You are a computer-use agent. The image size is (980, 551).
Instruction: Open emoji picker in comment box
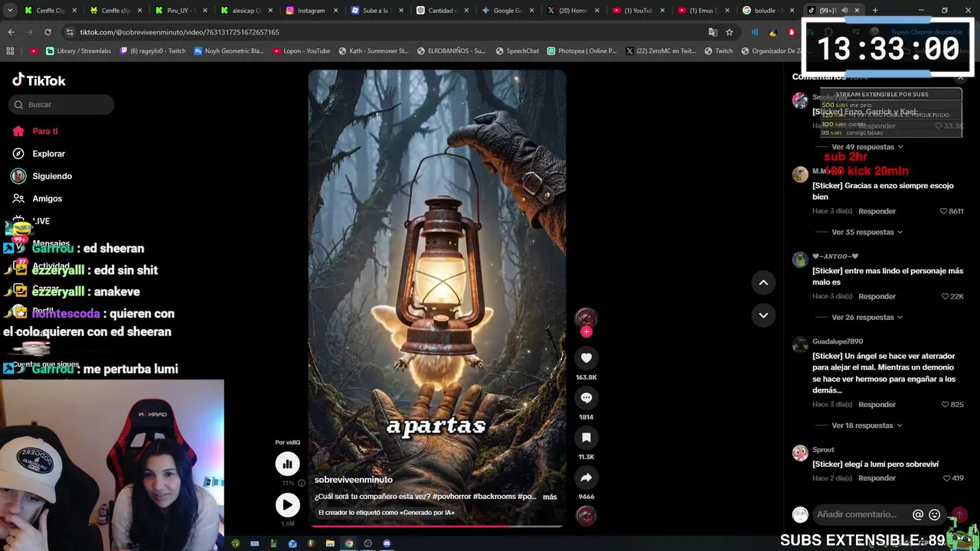pos(934,514)
